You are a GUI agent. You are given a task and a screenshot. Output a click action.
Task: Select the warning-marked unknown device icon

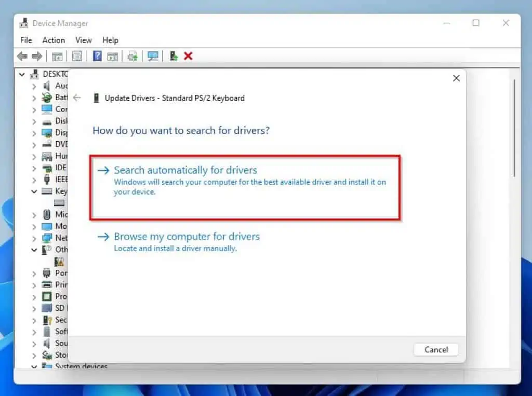coord(59,262)
